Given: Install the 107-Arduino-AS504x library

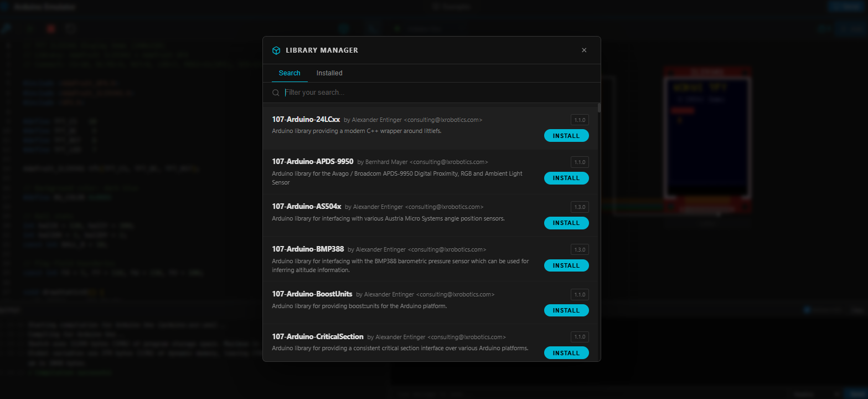Looking at the screenshot, I should [x=566, y=223].
